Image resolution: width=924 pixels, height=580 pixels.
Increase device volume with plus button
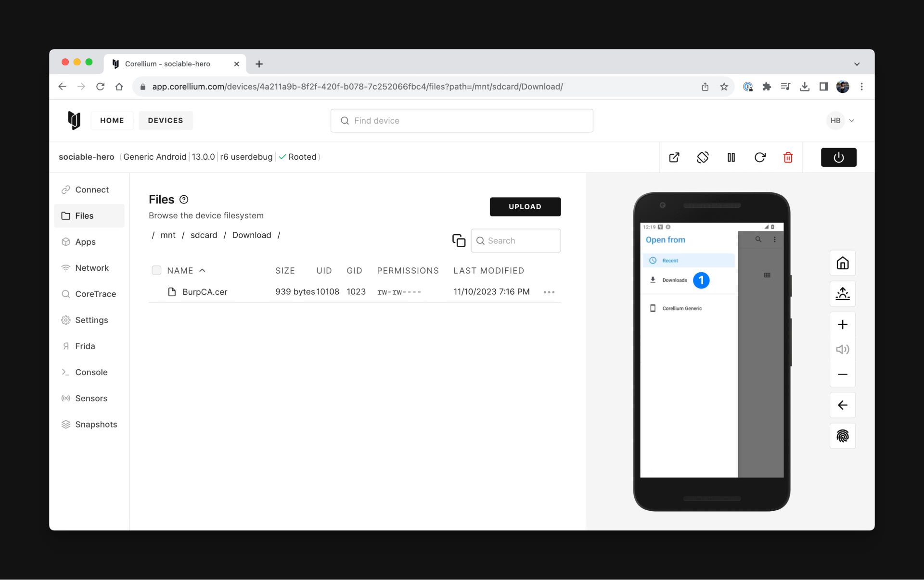[842, 325]
